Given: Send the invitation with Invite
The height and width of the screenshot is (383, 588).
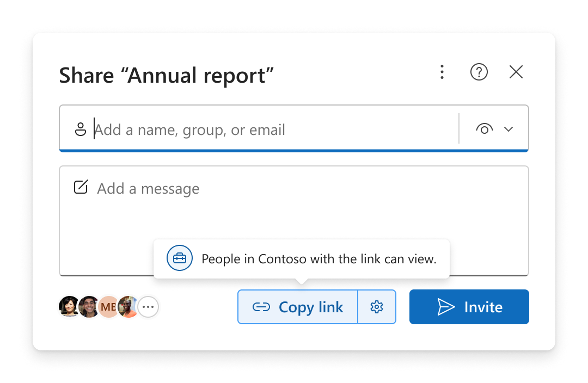Looking at the screenshot, I should [x=469, y=306].
